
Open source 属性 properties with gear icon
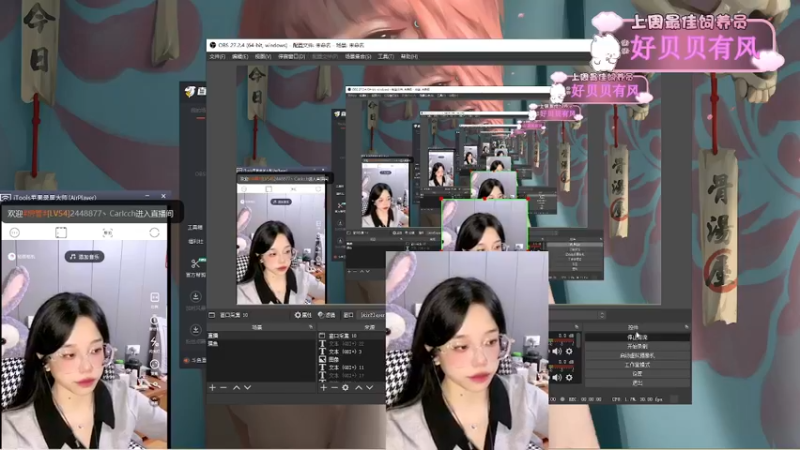point(303,315)
